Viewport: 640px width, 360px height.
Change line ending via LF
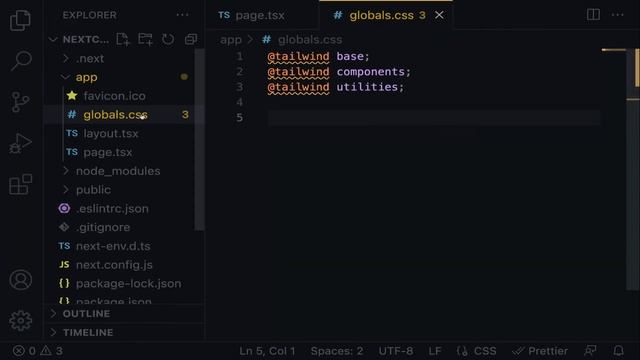435,351
